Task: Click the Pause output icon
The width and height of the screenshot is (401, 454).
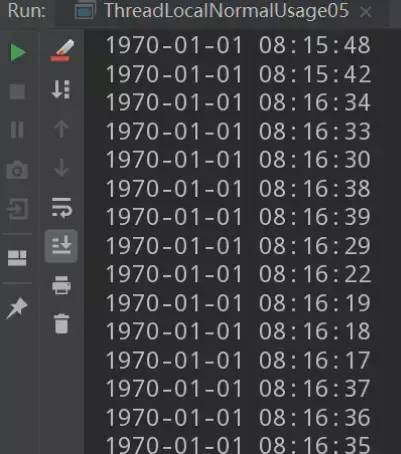Action: point(17,129)
